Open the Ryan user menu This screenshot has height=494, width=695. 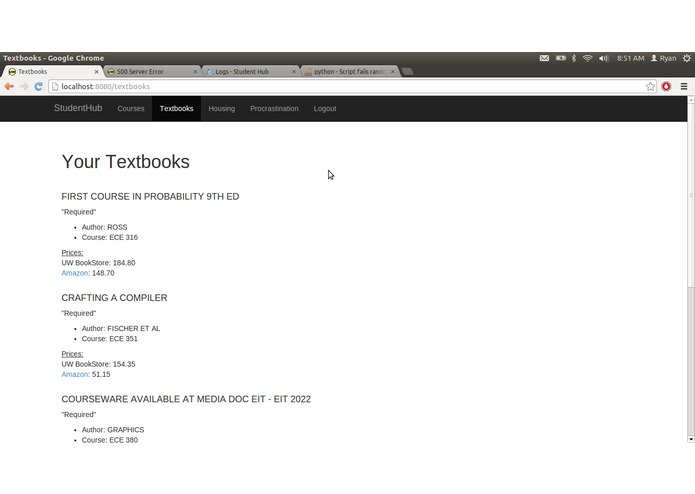(x=664, y=58)
